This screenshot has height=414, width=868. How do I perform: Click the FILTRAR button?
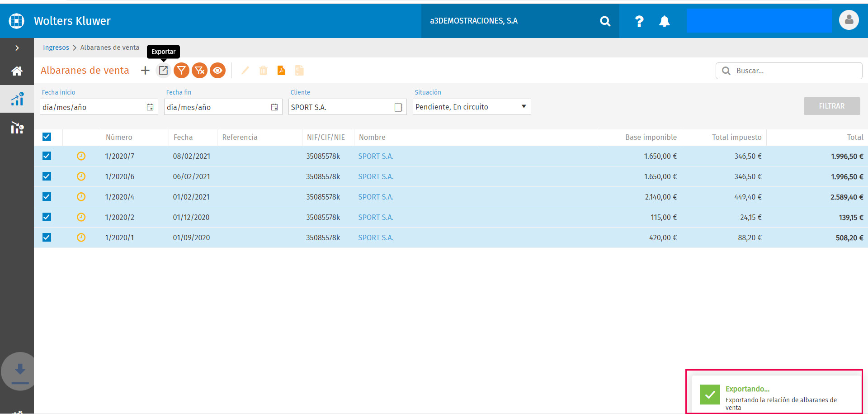pos(832,106)
